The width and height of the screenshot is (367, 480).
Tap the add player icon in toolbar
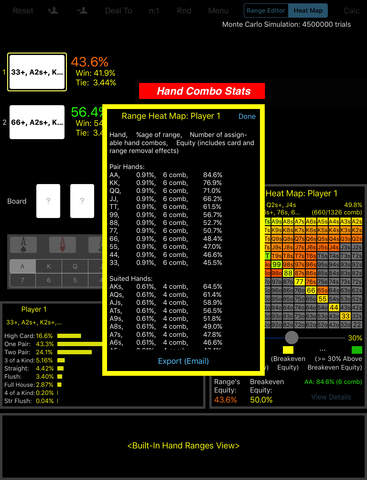click(x=53, y=11)
